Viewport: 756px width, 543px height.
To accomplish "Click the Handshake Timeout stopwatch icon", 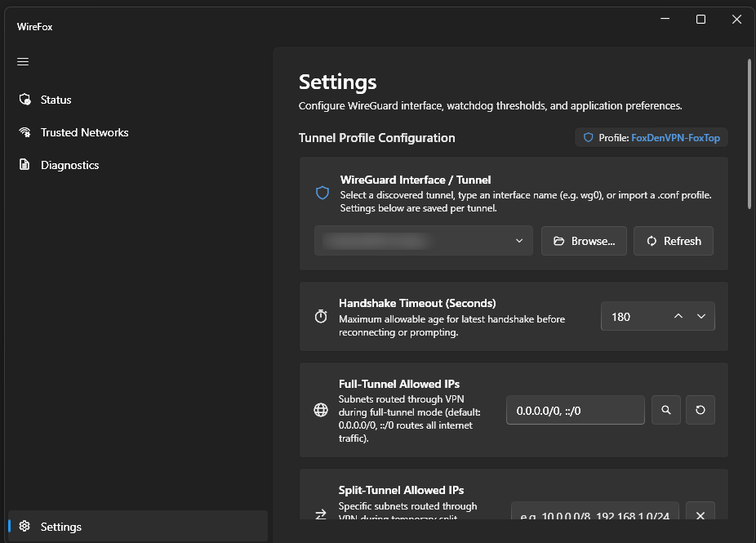I will tap(321, 316).
